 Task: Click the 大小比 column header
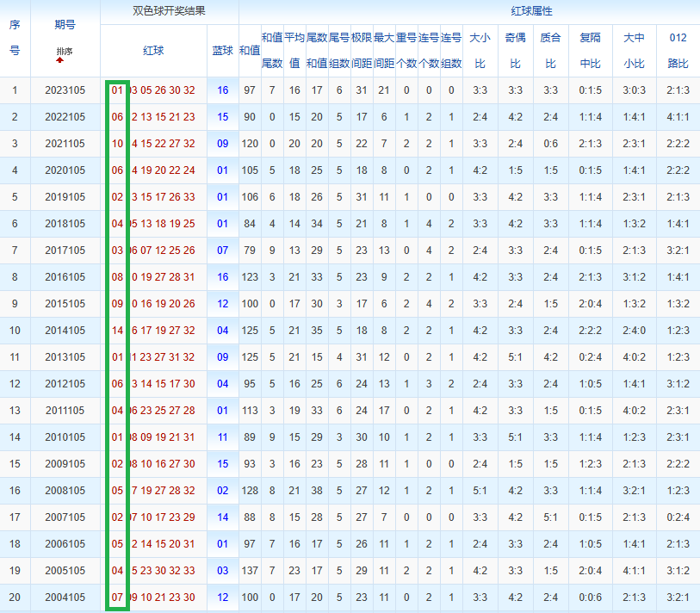tap(480, 51)
